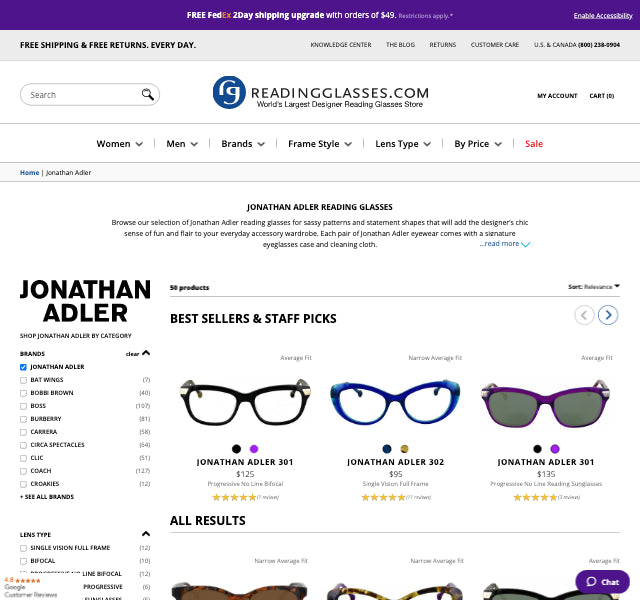Check the Boss brand filter
The image size is (640, 600).
[x=23, y=406]
